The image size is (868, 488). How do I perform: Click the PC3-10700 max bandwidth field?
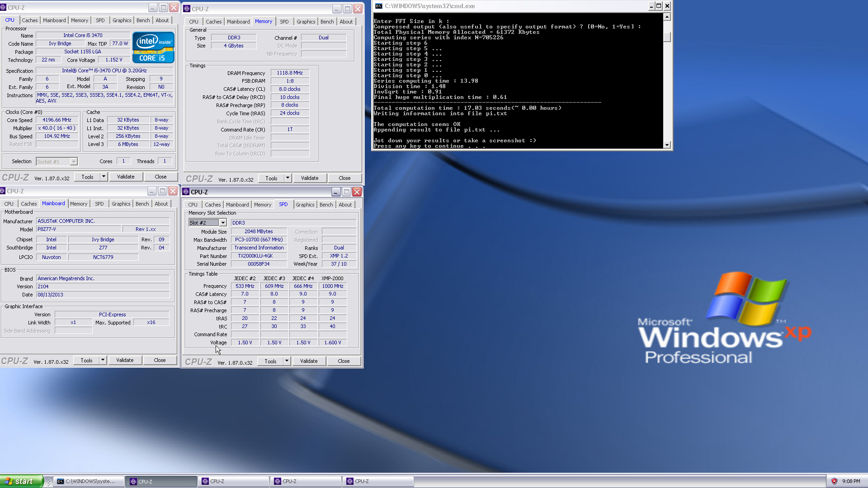(259, 239)
